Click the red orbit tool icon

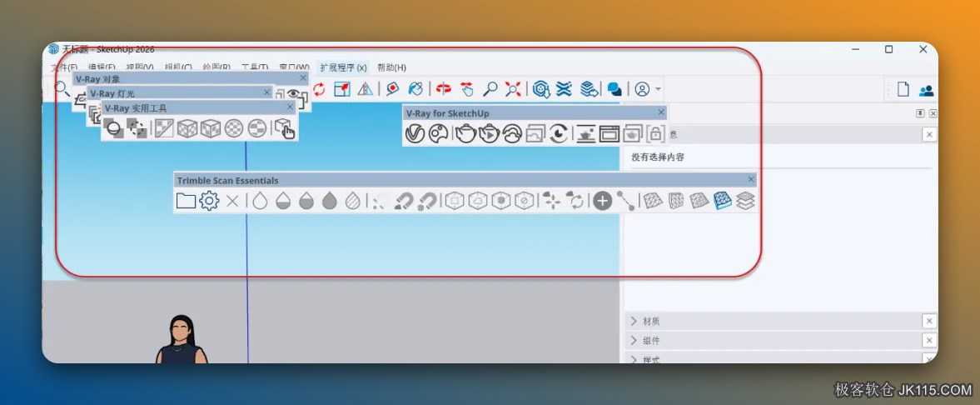click(x=444, y=89)
